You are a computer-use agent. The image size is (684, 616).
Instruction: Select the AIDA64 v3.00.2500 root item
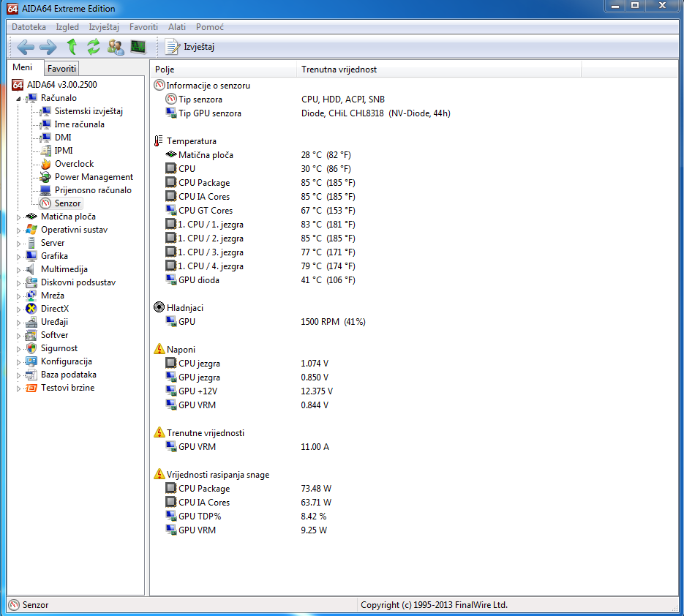(x=61, y=85)
